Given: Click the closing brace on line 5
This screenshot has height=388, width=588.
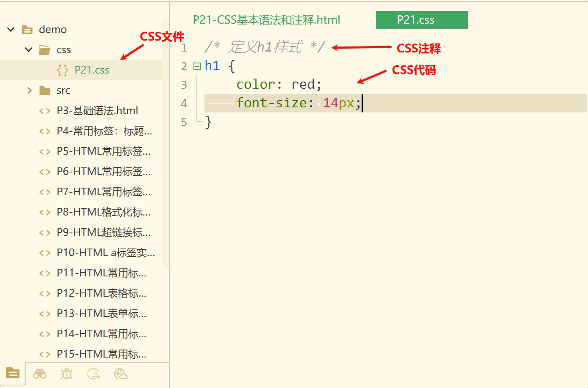Looking at the screenshot, I should click(x=208, y=122).
